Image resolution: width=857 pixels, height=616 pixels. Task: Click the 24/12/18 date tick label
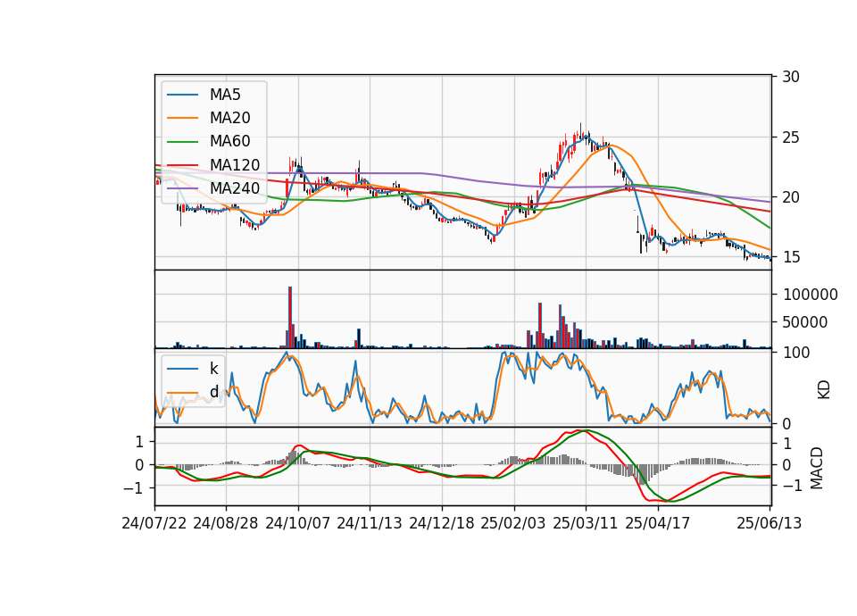tap(442, 523)
